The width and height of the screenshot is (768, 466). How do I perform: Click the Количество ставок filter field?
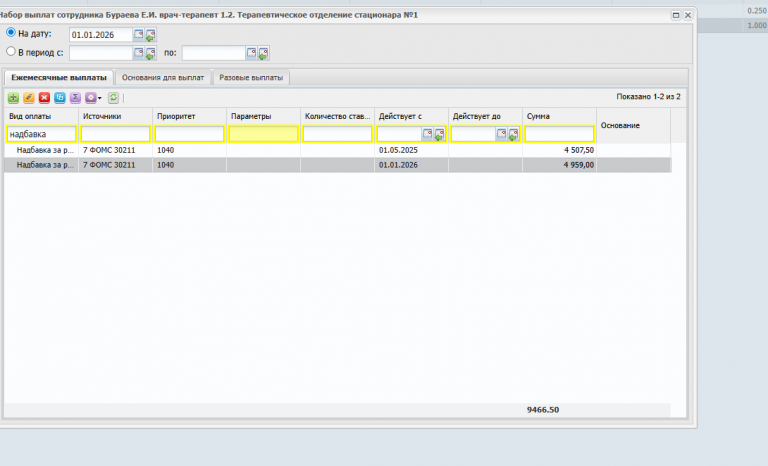pyautogui.click(x=337, y=134)
